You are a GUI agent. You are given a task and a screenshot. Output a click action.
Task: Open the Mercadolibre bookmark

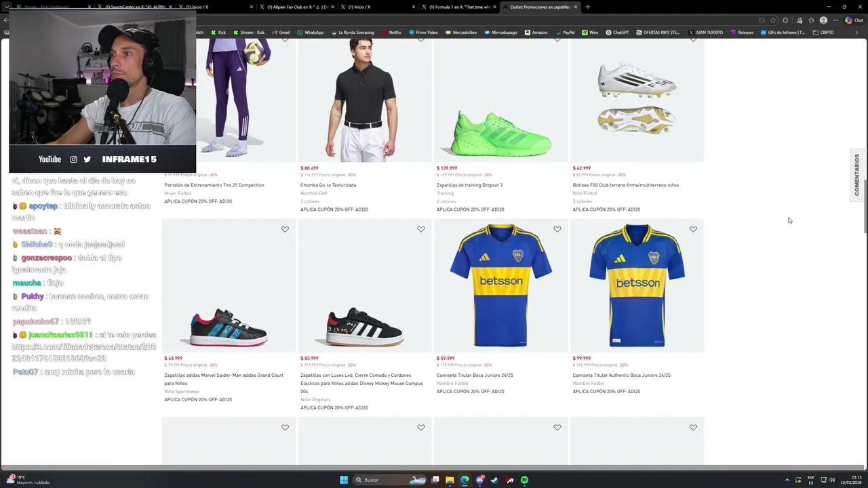coord(461,33)
